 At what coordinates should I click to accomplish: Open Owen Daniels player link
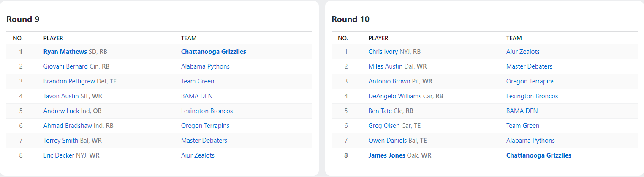tap(386, 141)
